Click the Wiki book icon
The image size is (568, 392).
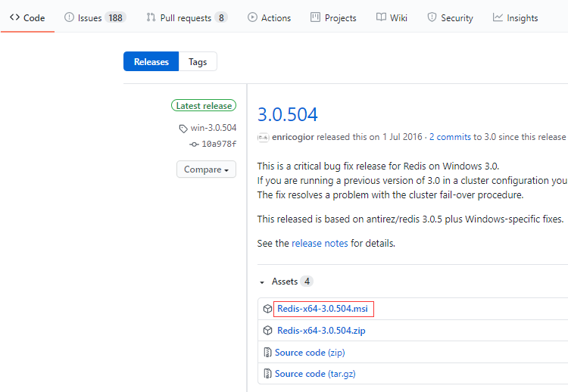coord(381,17)
